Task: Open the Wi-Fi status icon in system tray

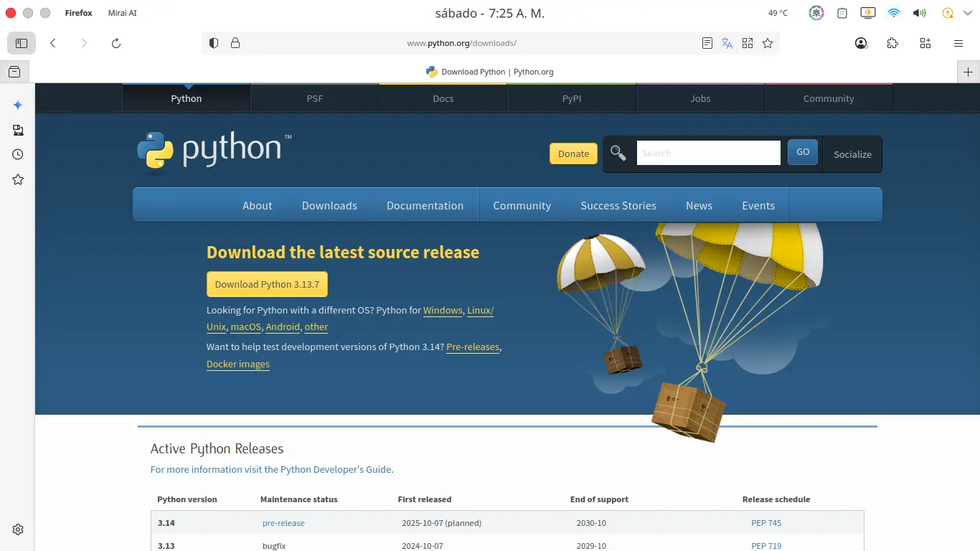Action: (893, 13)
